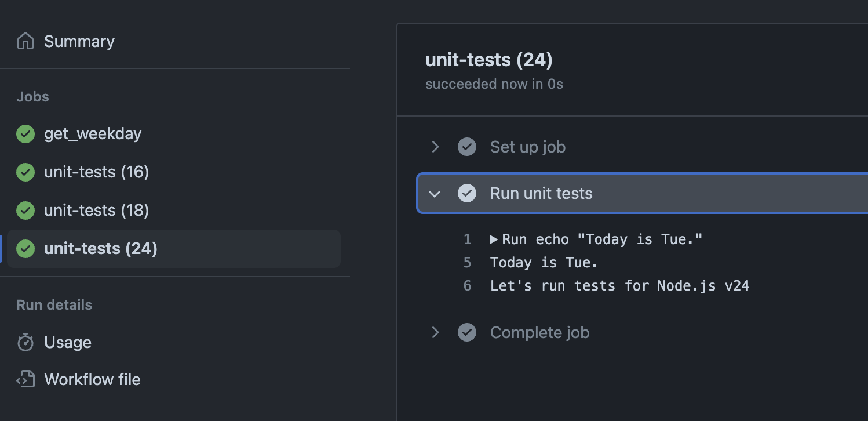Click the unit-tests (24) success checkmark icon
868x421 pixels.
25,249
